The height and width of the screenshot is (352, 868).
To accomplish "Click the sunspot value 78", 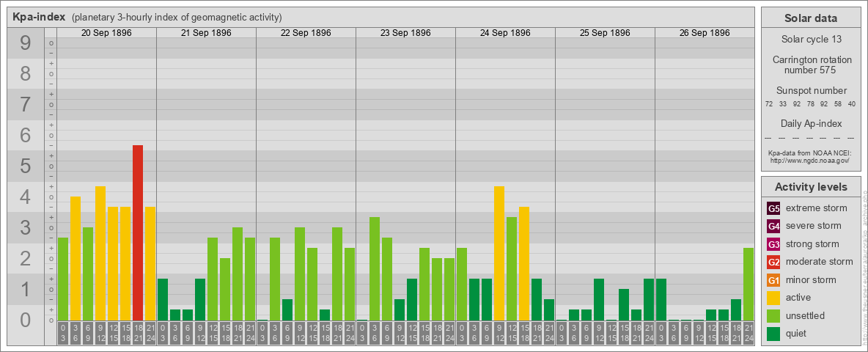I will (x=810, y=104).
